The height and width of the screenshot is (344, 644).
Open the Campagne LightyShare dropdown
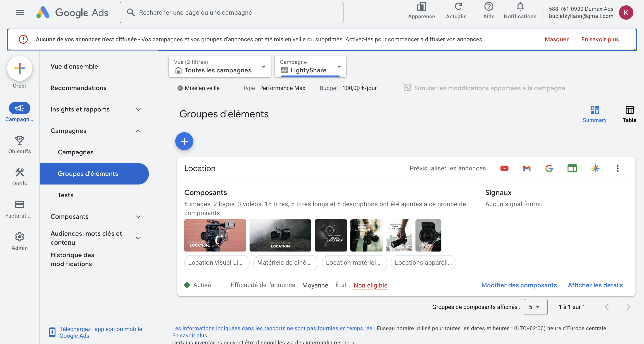(x=310, y=67)
